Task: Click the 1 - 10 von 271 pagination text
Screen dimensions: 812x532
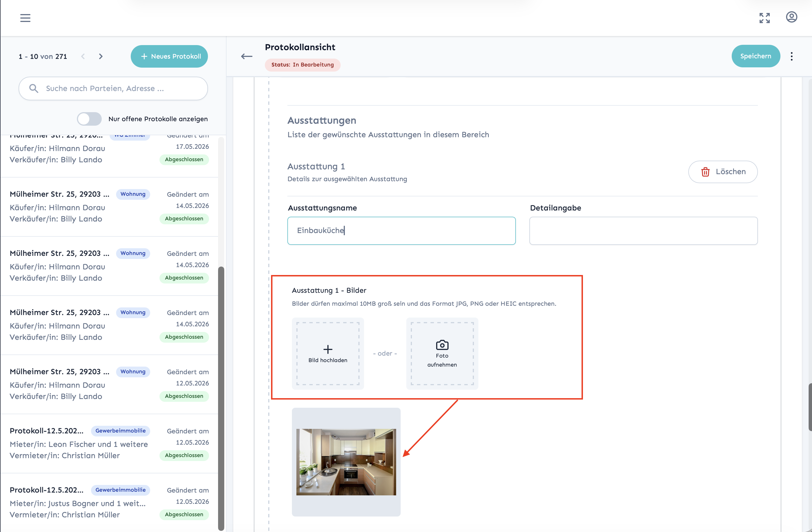Action: pyautogui.click(x=43, y=56)
